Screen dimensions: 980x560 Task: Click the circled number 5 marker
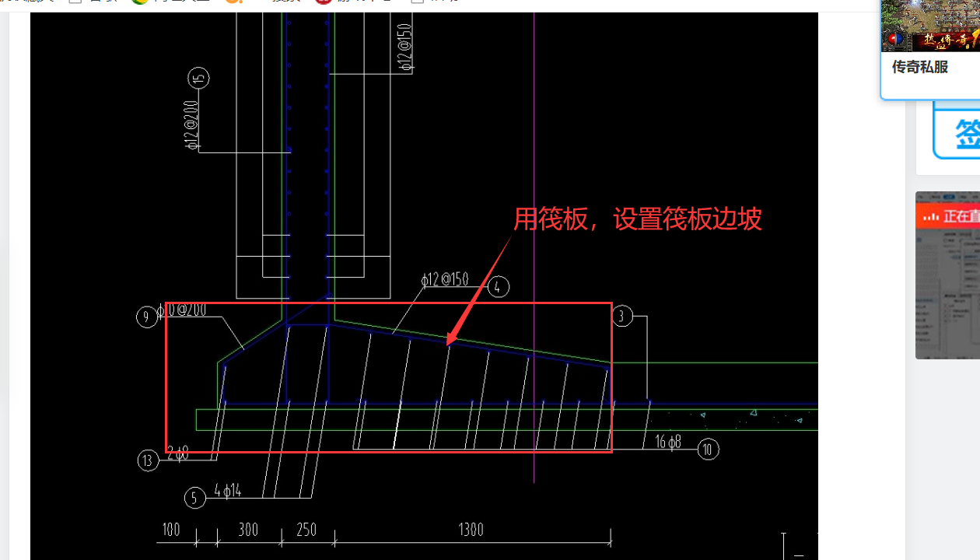tap(195, 498)
